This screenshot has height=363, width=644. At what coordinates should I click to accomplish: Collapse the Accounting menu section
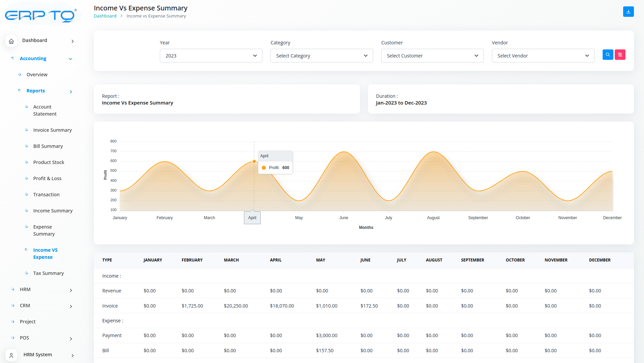pyautogui.click(x=70, y=59)
